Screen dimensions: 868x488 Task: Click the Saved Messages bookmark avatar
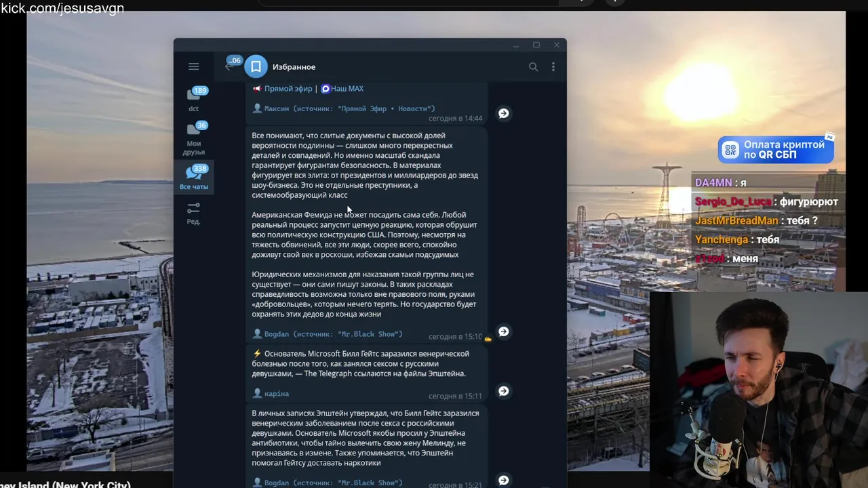coord(256,66)
